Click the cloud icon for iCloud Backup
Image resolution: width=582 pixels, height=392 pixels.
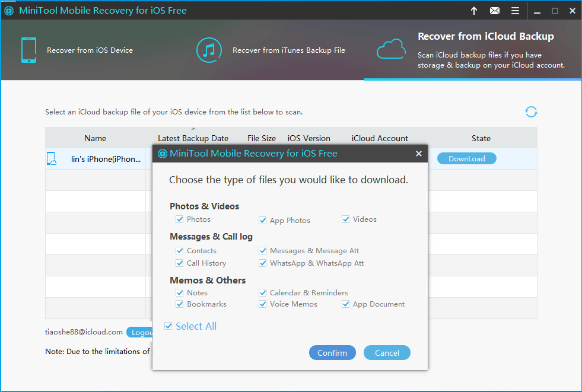pos(391,49)
